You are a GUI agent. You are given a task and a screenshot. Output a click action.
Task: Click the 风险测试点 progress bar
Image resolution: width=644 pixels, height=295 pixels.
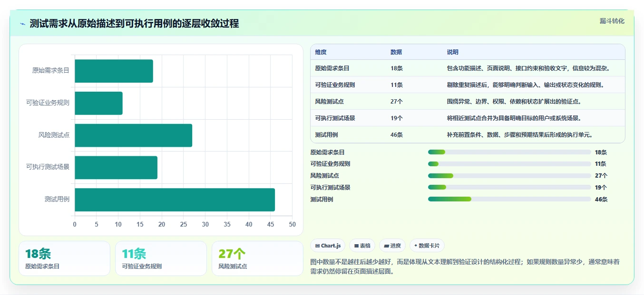click(509, 176)
